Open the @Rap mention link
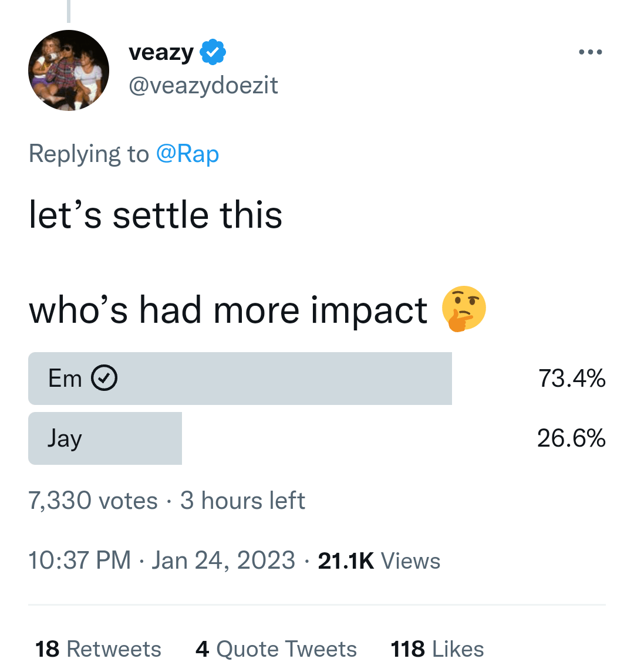This screenshot has height=672, width=634. coord(187,154)
